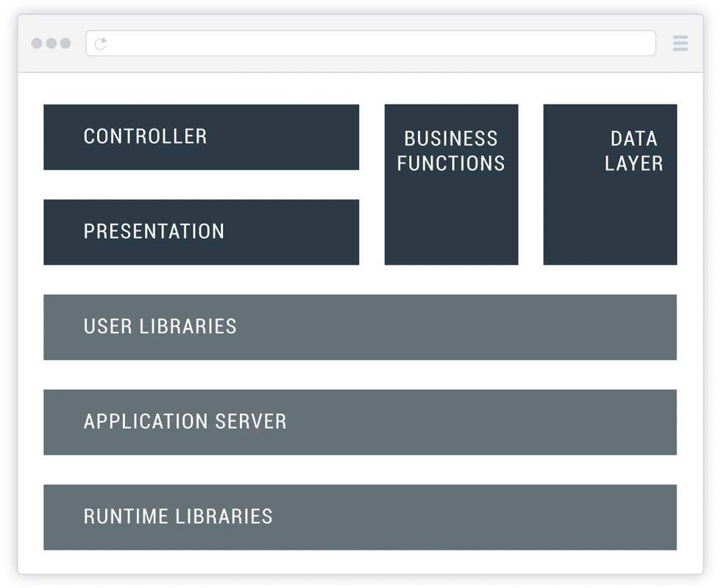The width and height of the screenshot is (721, 588).
Task: Select the Presentation block
Action: tap(201, 232)
